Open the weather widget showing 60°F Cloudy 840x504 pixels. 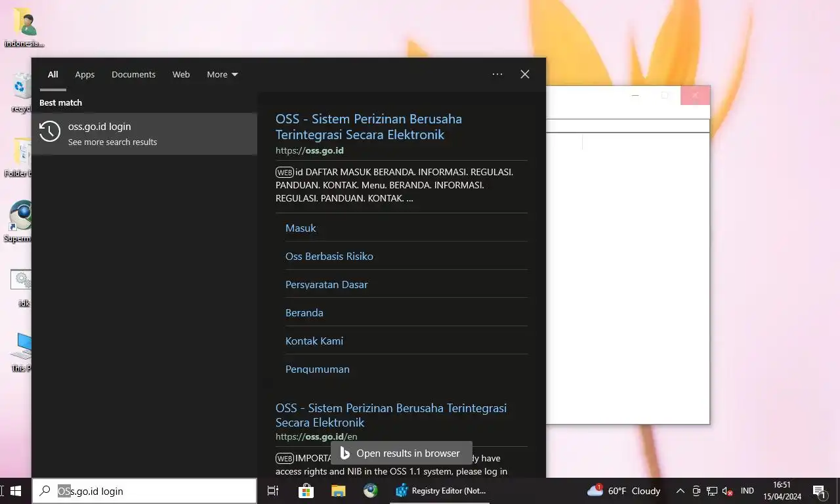click(623, 491)
